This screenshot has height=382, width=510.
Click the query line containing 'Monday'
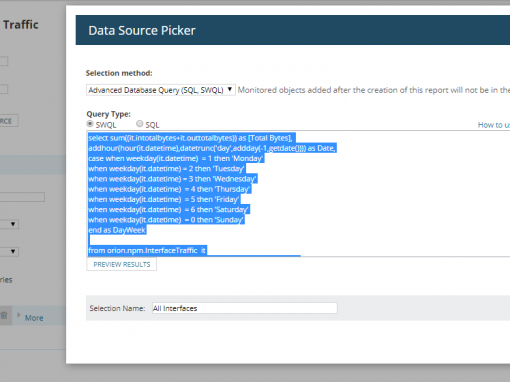[176, 158]
